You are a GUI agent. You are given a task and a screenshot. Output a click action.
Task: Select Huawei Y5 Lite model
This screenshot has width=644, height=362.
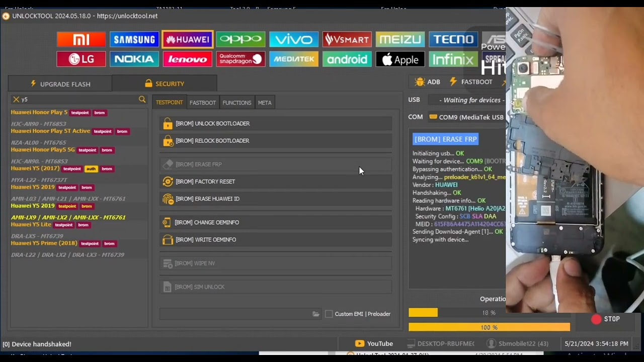(x=31, y=224)
